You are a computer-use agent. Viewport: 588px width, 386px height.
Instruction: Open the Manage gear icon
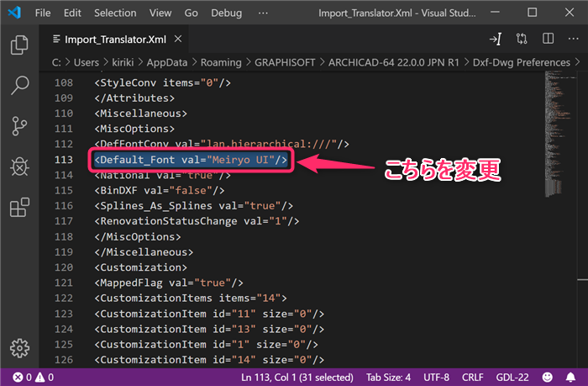click(x=19, y=348)
